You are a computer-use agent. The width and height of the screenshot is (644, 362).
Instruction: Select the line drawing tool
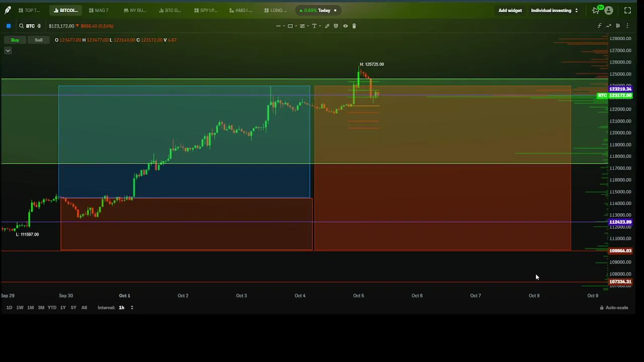[278, 26]
